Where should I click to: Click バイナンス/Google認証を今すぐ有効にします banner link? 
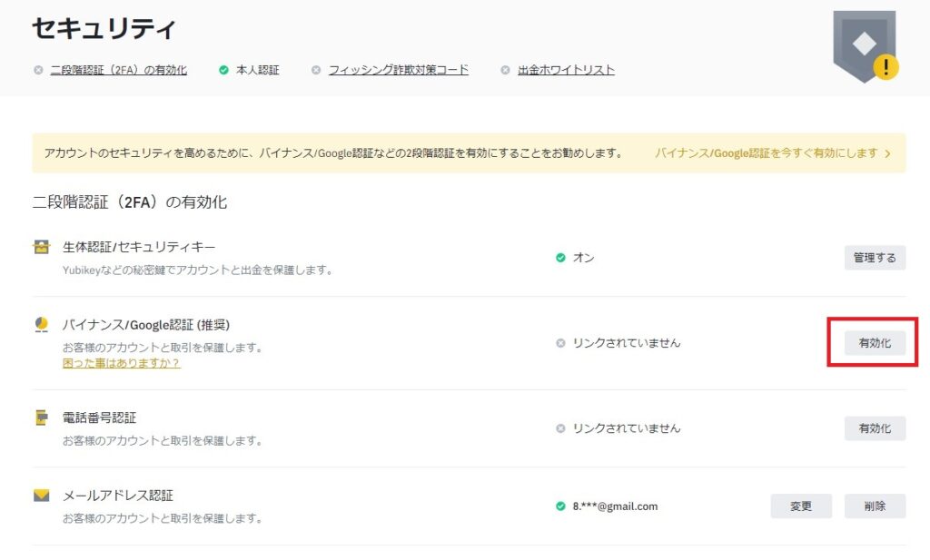point(766,152)
